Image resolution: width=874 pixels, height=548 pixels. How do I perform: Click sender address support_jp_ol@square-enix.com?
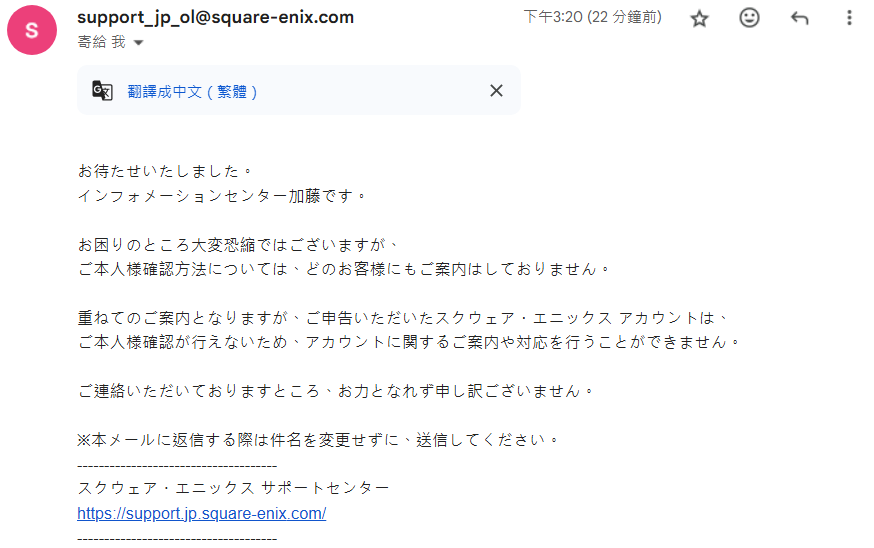click(215, 17)
